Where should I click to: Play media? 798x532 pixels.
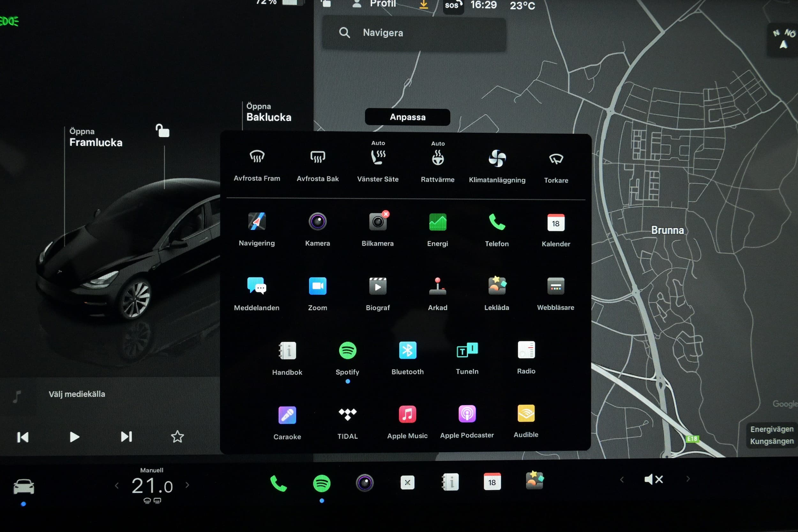(74, 437)
